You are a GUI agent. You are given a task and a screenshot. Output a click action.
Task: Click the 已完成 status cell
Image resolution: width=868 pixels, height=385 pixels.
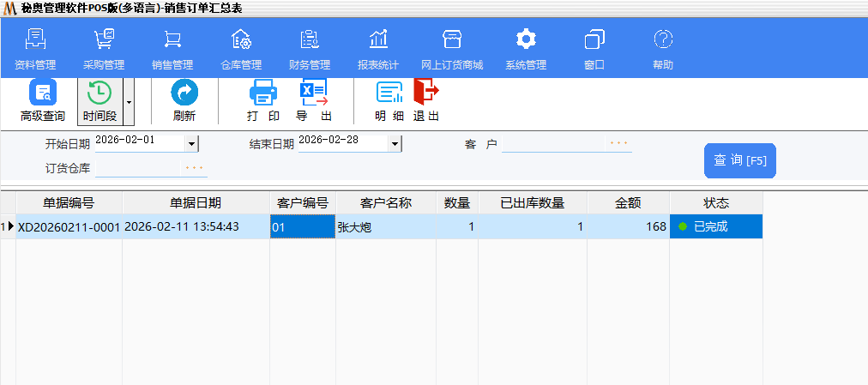pos(715,227)
